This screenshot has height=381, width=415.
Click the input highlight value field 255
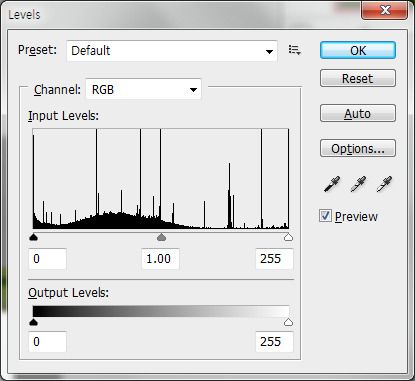click(274, 259)
